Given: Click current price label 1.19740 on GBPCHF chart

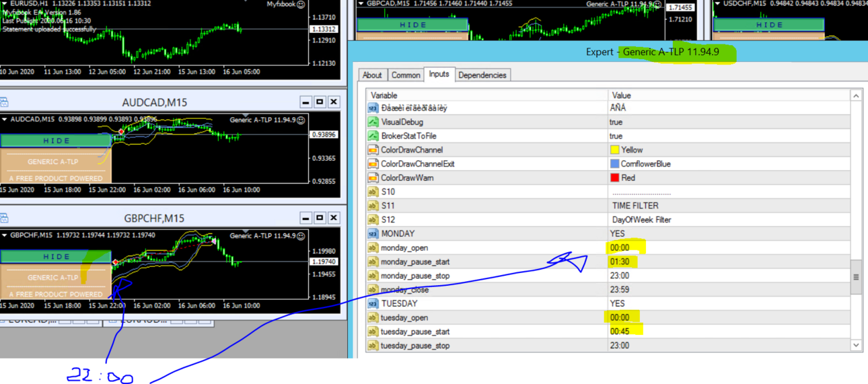Looking at the screenshot, I should [x=324, y=262].
